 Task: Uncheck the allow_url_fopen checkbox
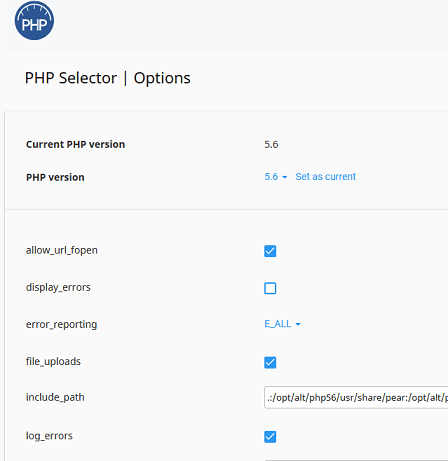click(270, 251)
